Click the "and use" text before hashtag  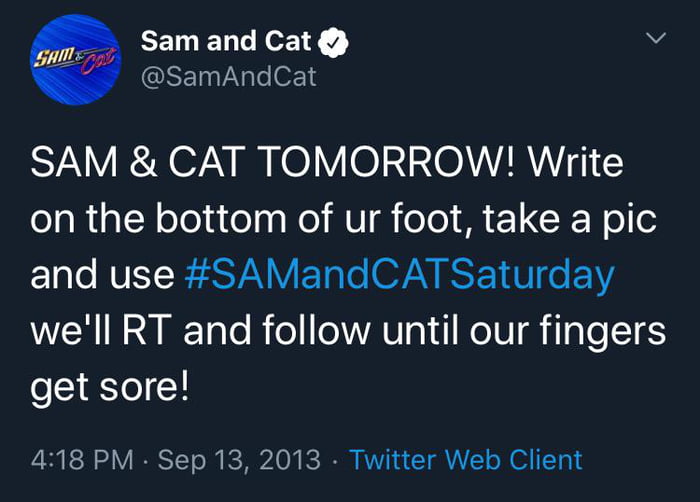click(103, 276)
